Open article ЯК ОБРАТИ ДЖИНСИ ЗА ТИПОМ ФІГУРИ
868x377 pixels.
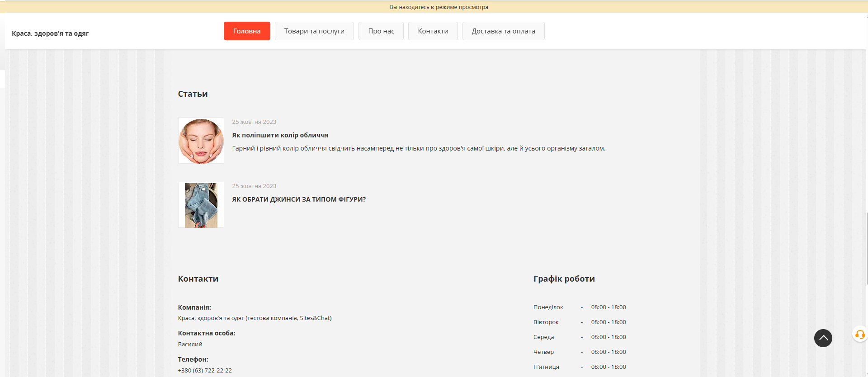[299, 199]
